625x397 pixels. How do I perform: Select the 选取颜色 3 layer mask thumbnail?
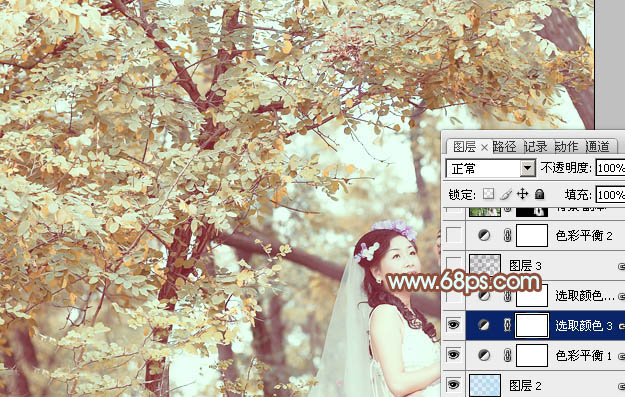coord(532,325)
